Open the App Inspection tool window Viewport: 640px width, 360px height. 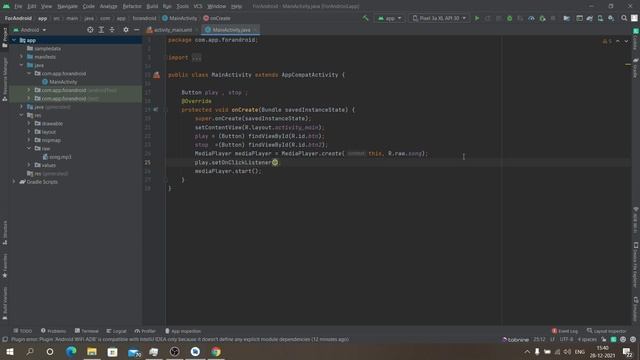[183, 331]
